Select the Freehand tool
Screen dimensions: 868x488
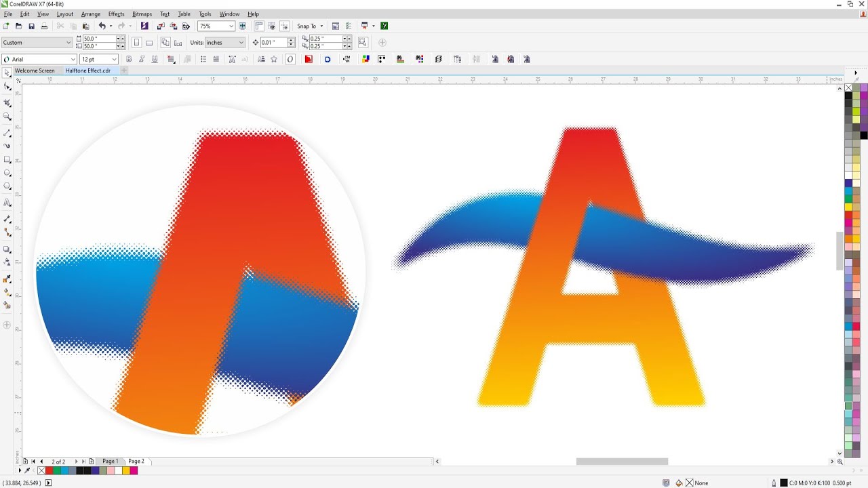pos(7,133)
